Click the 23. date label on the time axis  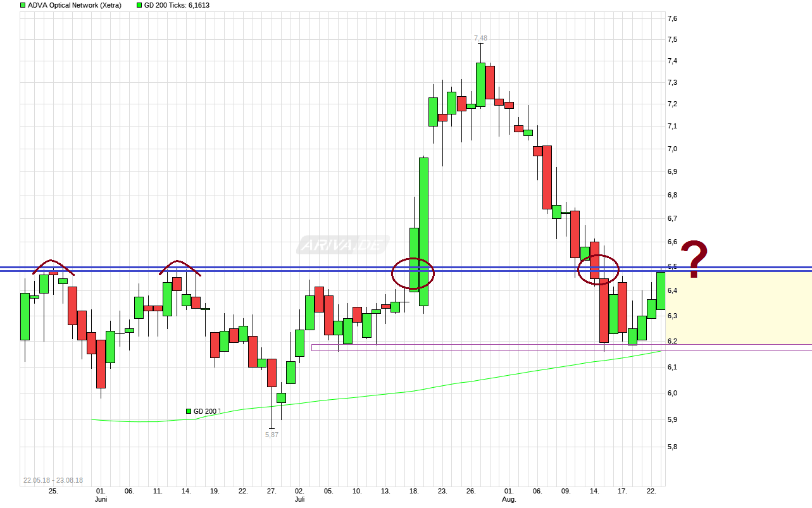coord(442,491)
